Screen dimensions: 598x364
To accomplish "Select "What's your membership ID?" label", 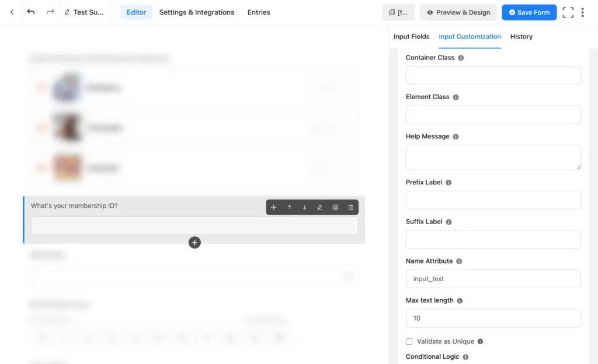I will [x=74, y=205].
